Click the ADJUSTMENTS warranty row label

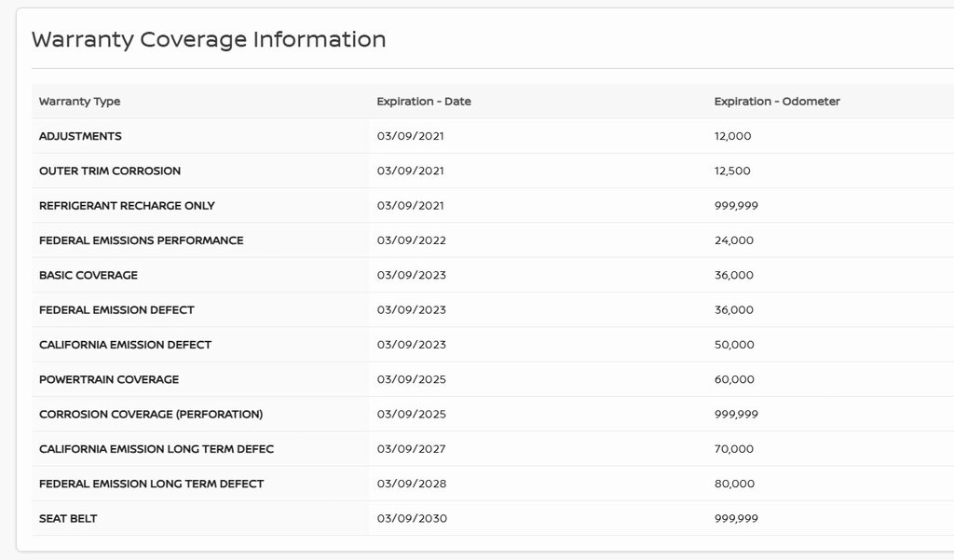80,136
